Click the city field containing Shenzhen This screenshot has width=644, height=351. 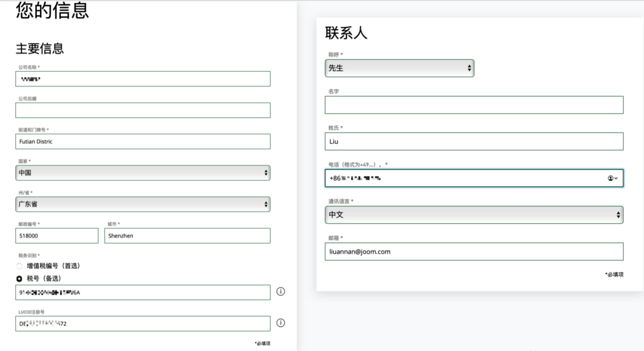pyautogui.click(x=187, y=236)
